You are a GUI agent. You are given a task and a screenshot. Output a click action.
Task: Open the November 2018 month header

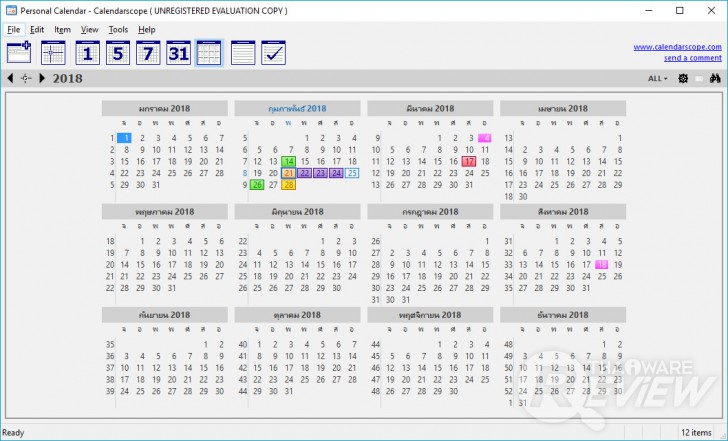(430, 315)
